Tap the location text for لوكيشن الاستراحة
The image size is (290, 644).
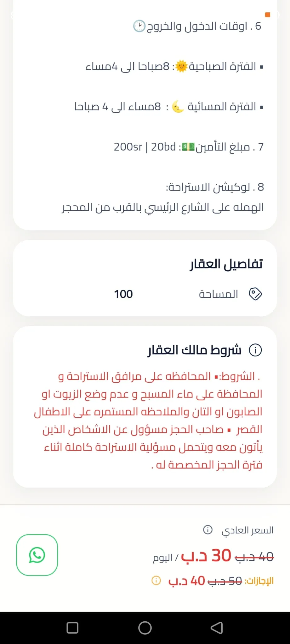[x=163, y=207]
